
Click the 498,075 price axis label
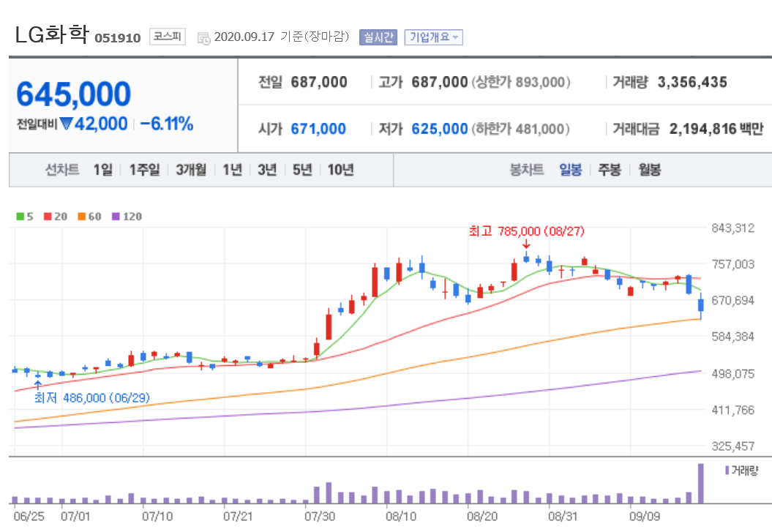pos(732,374)
